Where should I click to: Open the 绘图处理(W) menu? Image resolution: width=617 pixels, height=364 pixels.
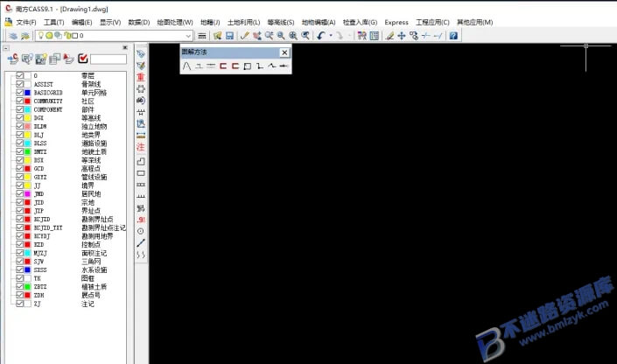point(175,23)
